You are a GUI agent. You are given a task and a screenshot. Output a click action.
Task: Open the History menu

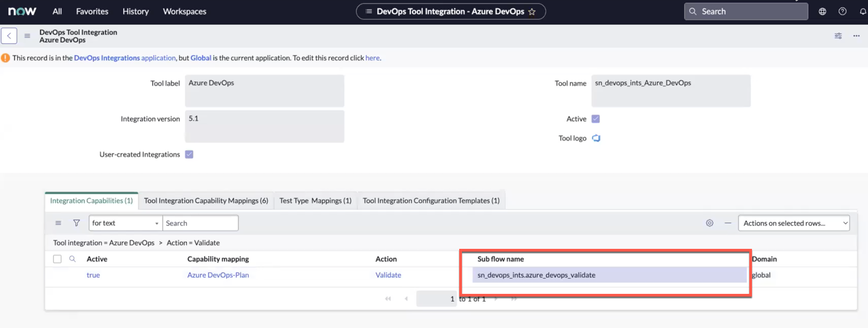[x=136, y=11]
